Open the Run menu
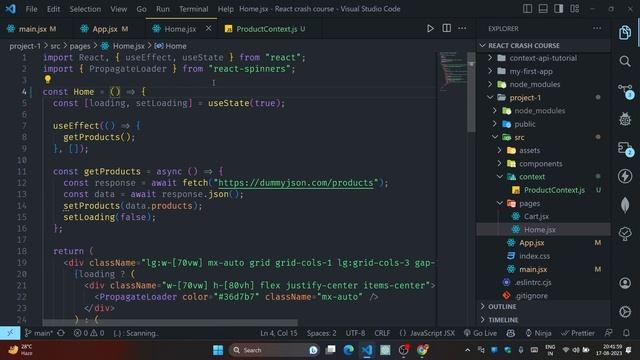 click(x=162, y=9)
